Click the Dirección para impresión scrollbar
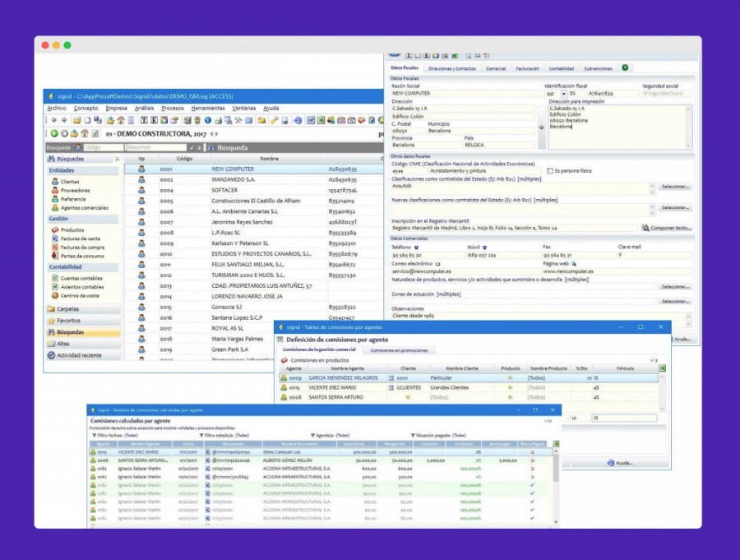The width and height of the screenshot is (740, 560). (688, 127)
